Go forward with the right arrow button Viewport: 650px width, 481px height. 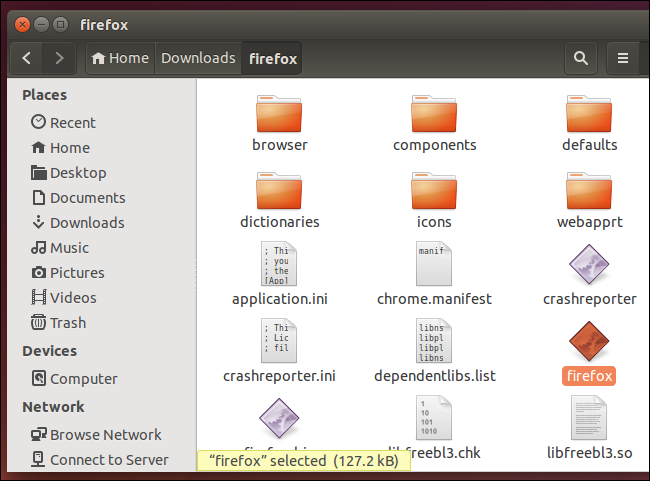59,58
